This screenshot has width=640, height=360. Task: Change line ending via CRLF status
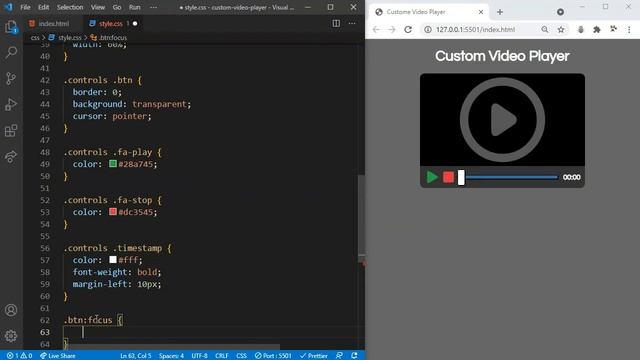(x=222, y=356)
